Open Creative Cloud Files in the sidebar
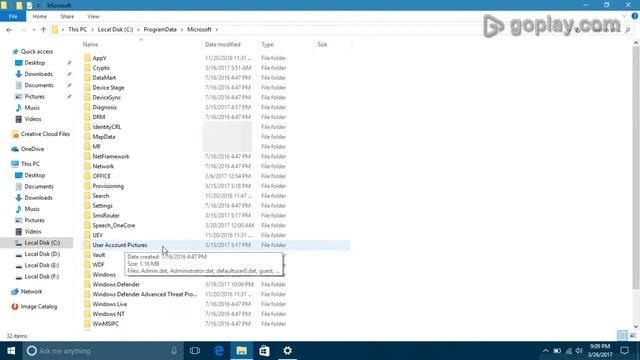 (x=45, y=134)
